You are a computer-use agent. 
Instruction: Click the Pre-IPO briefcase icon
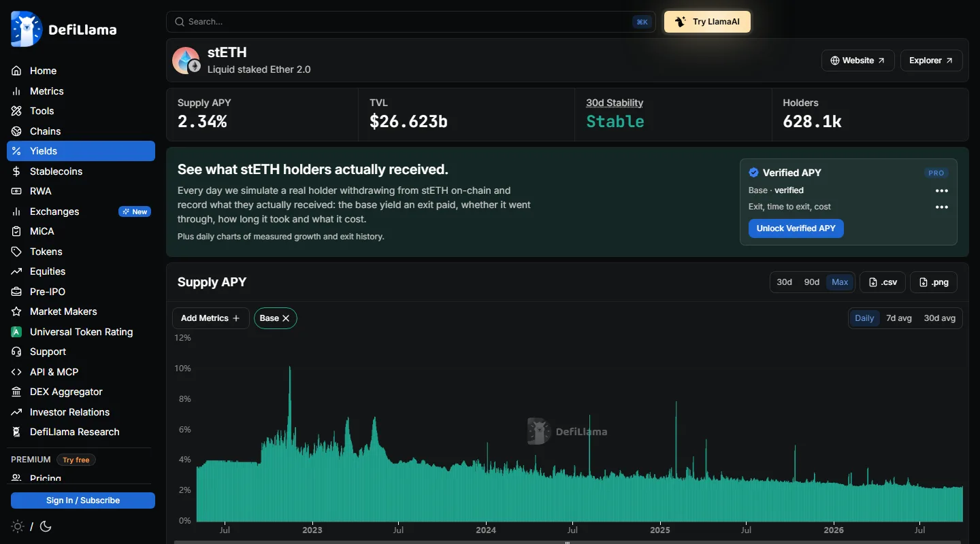[16, 292]
